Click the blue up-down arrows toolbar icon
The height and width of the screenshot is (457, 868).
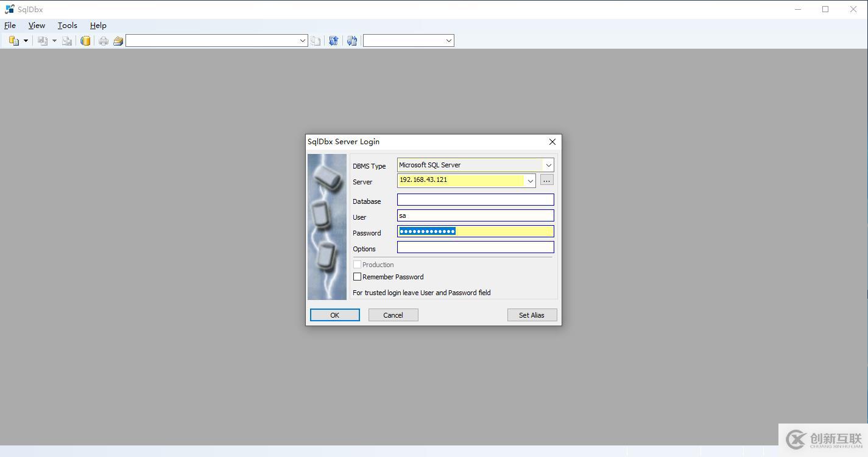(333, 41)
